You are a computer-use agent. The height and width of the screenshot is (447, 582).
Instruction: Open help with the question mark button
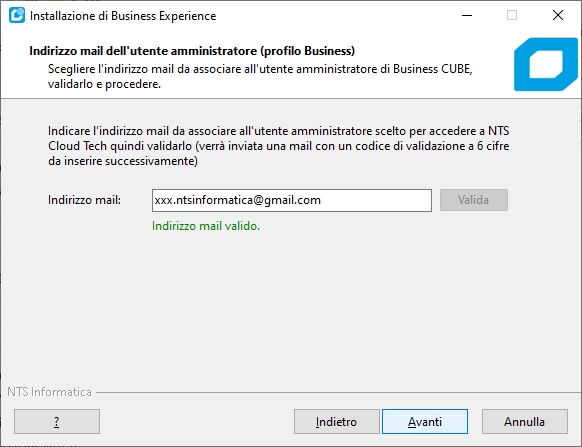click(x=57, y=421)
